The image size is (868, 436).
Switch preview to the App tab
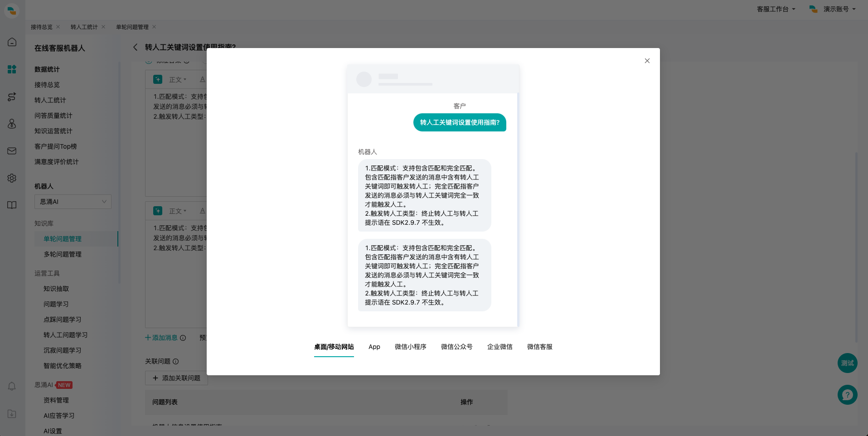[x=374, y=347]
